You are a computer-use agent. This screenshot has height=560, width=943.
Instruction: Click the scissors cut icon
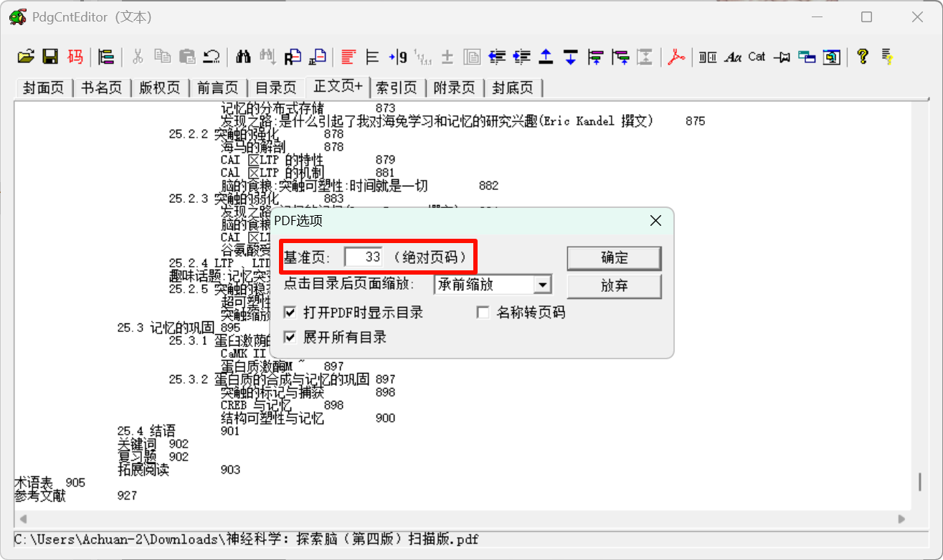pos(138,57)
